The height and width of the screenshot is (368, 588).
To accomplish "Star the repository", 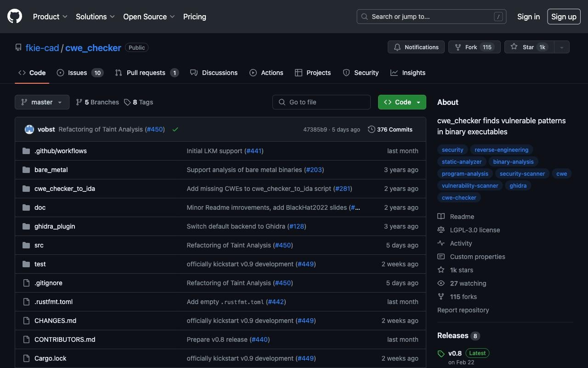I will tap(529, 47).
